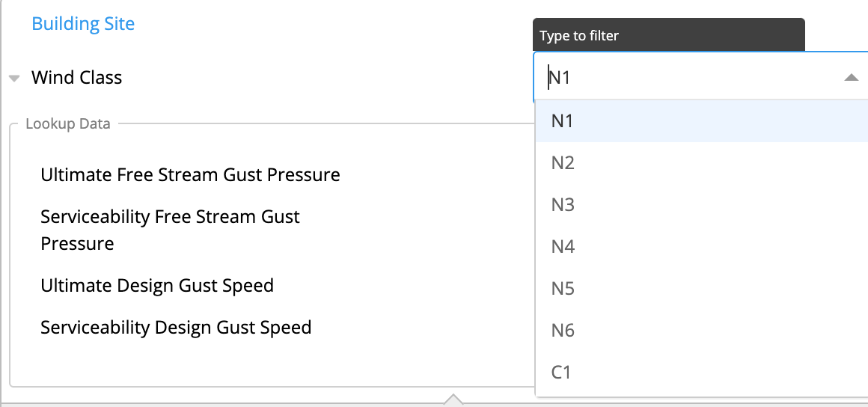Select N6 from the dropdown options
868x407 pixels.
(x=701, y=331)
